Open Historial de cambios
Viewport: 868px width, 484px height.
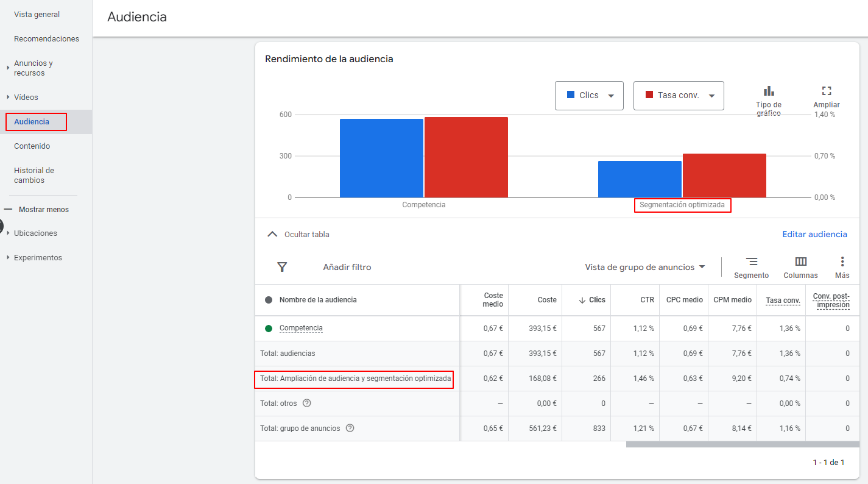pos(34,175)
